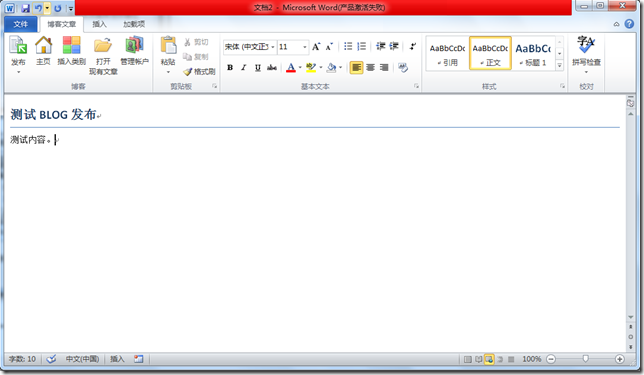The width and height of the screenshot is (644, 375).
Task: Open the font color dropdown arrow
Action: [300, 68]
